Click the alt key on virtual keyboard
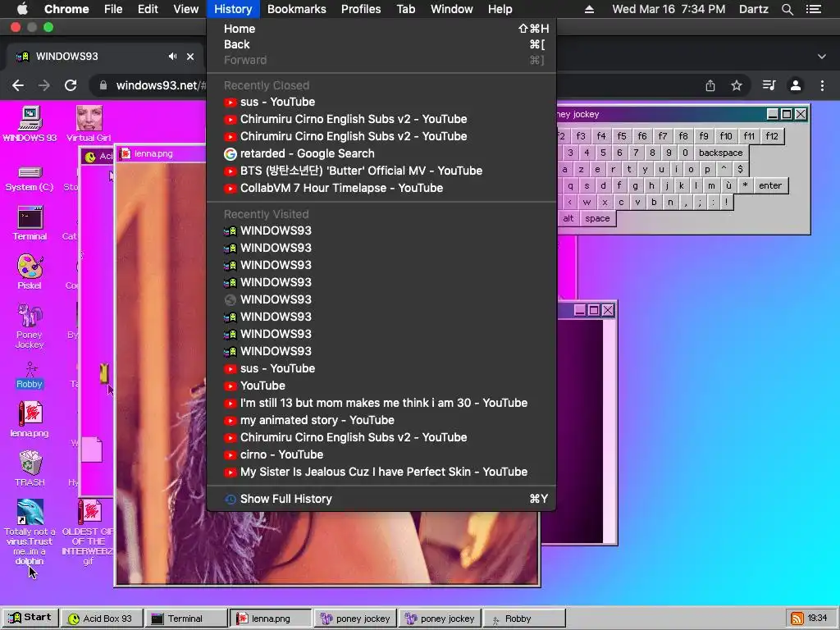 click(568, 218)
